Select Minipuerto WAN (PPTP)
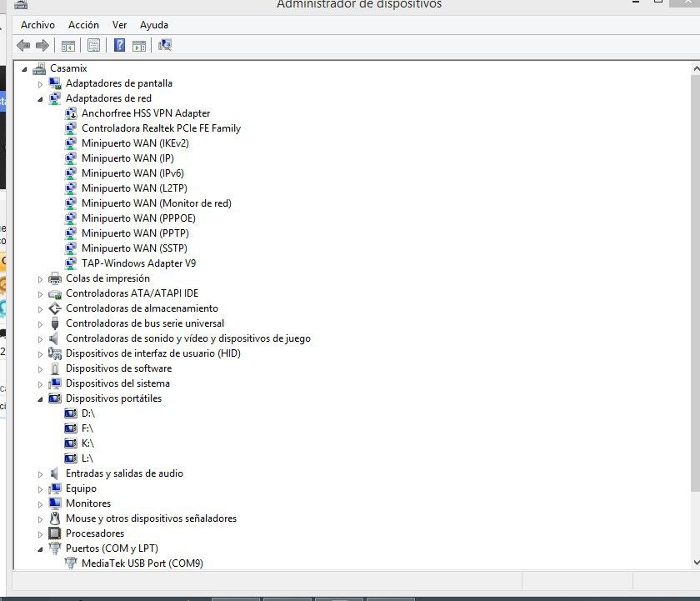Viewport: 700px width, 601px height. pyautogui.click(x=135, y=233)
